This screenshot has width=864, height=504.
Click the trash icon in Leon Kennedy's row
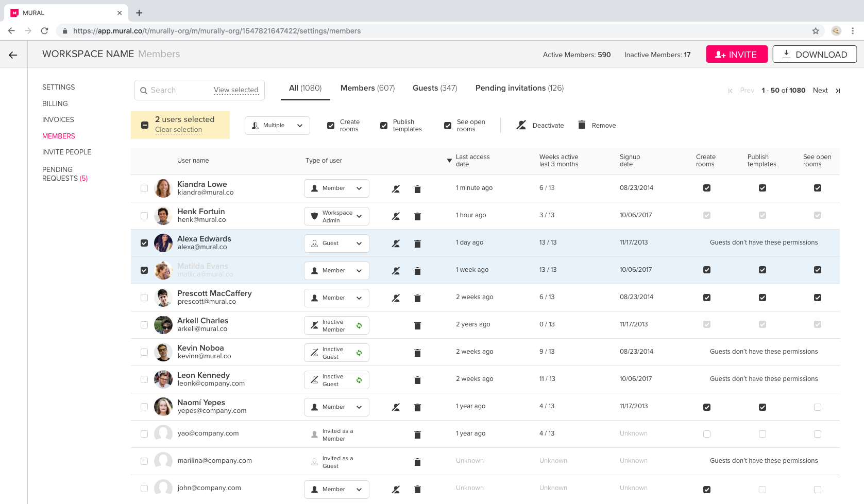tap(417, 380)
